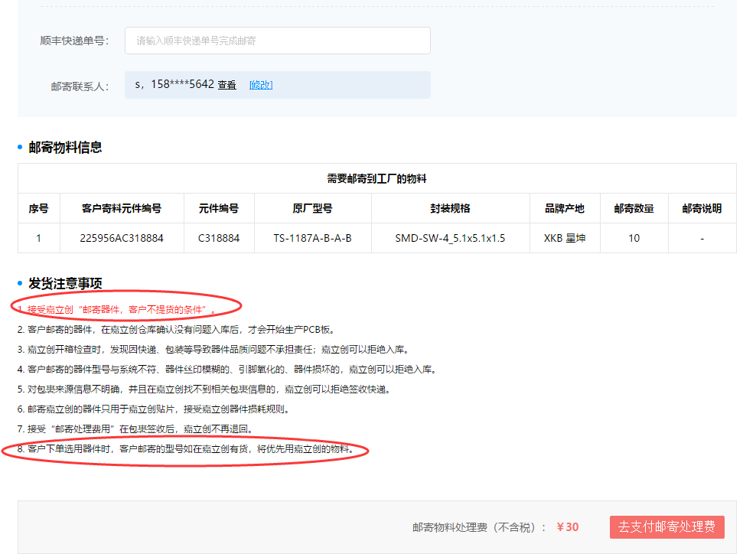This screenshot has width=756, height=554.
Task: Open the 查看 link beside contact phone
Action: tap(227, 85)
